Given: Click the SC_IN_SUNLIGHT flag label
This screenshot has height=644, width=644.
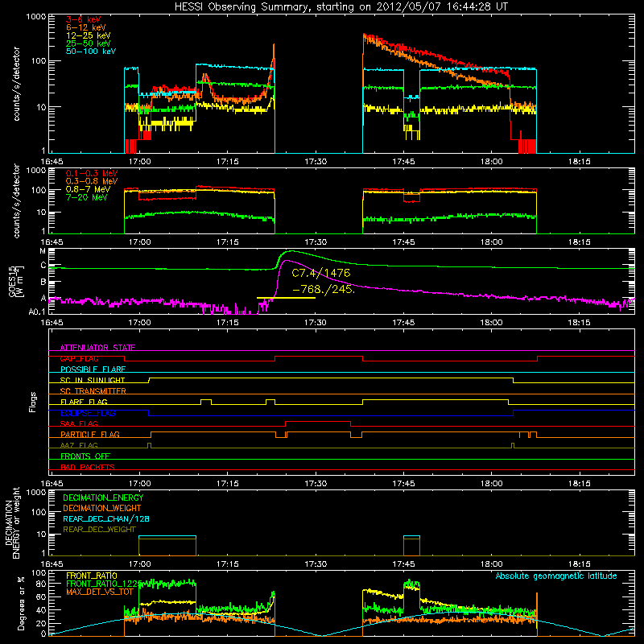Looking at the screenshot, I should pyautogui.click(x=93, y=380).
